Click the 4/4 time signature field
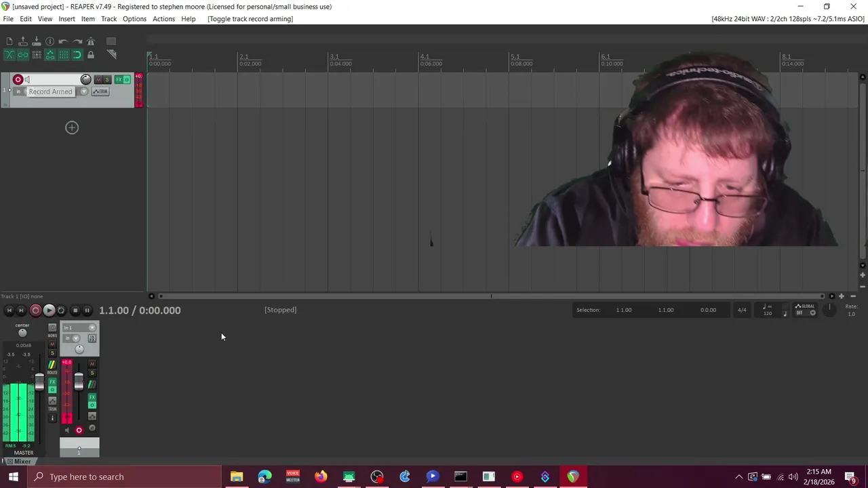The height and width of the screenshot is (488, 868). point(742,310)
